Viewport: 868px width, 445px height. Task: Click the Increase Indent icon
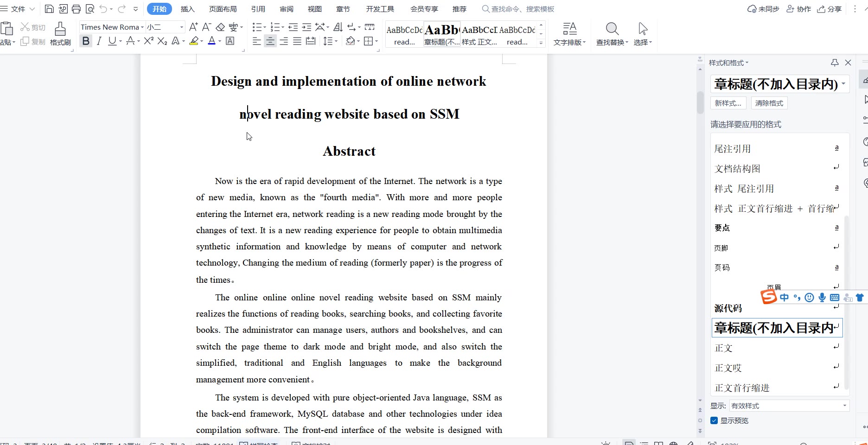pyautogui.click(x=306, y=27)
